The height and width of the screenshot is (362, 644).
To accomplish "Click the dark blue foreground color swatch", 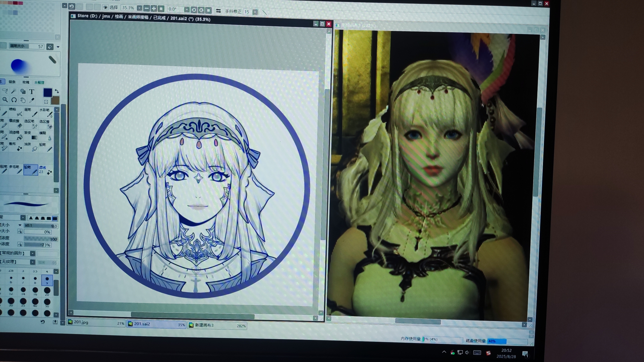I will (x=48, y=93).
